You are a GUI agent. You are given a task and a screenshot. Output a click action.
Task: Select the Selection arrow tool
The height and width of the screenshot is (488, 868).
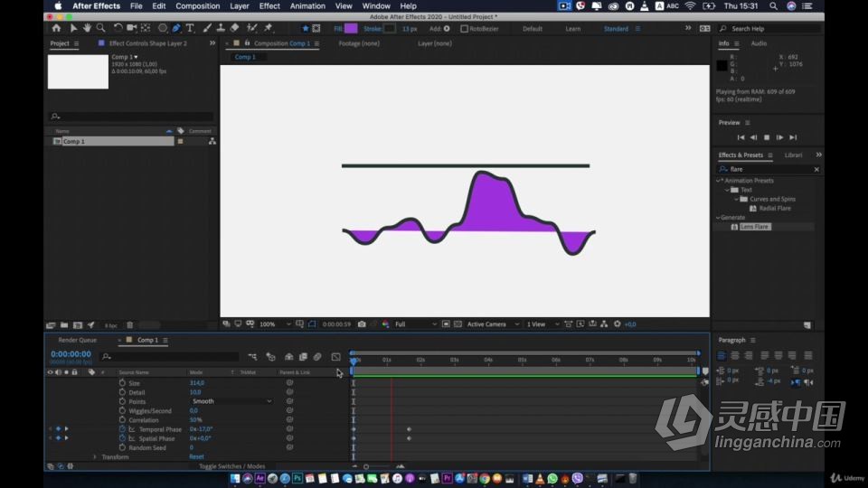pos(73,28)
